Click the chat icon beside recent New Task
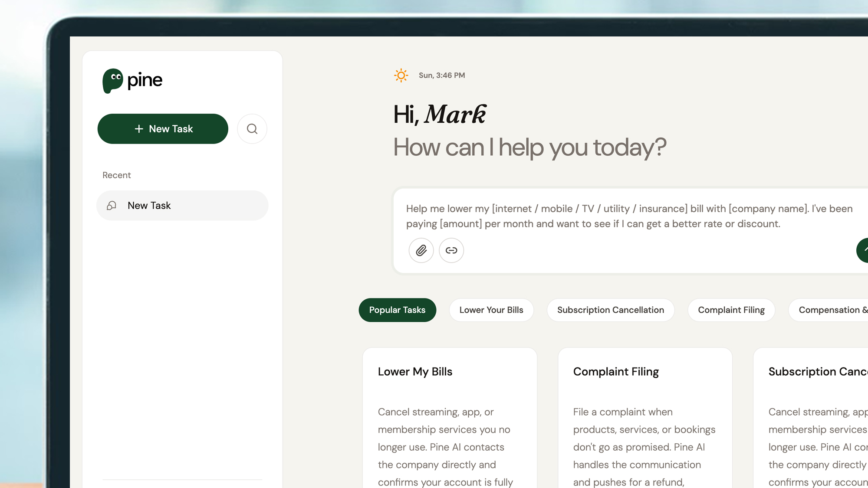This screenshot has height=488, width=868. 112,206
